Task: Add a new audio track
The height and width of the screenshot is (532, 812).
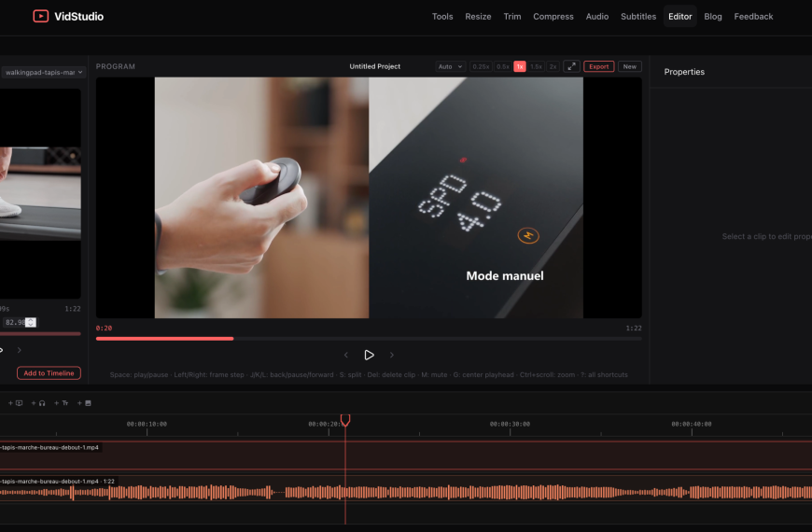Action: [x=38, y=403]
